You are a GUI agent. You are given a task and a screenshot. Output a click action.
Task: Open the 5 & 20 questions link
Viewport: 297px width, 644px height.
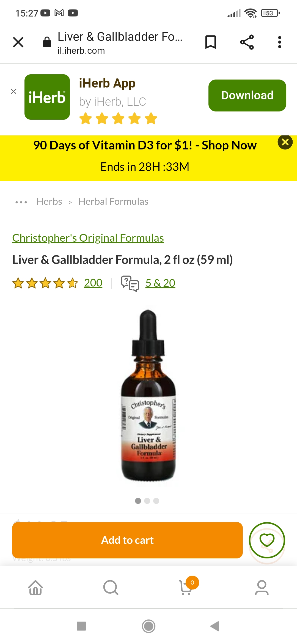pos(160,283)
